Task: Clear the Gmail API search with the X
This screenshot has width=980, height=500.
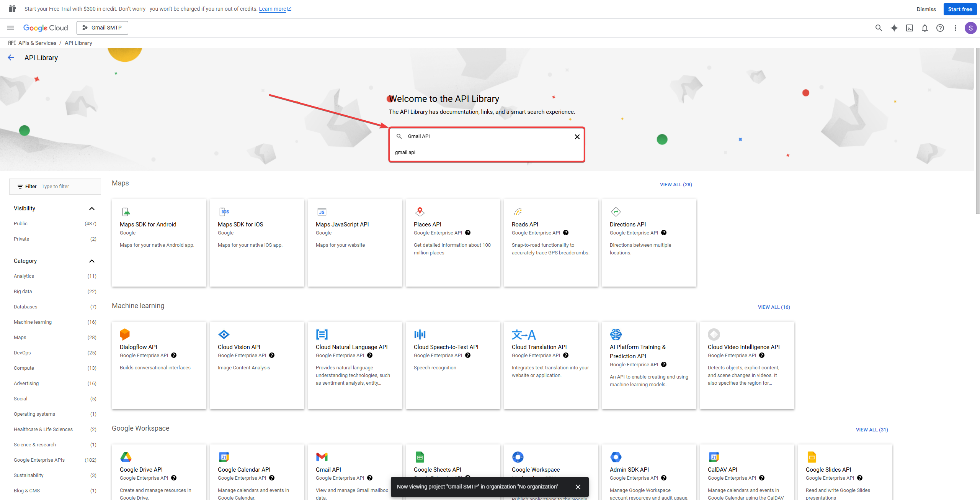Action: point(577,137)
